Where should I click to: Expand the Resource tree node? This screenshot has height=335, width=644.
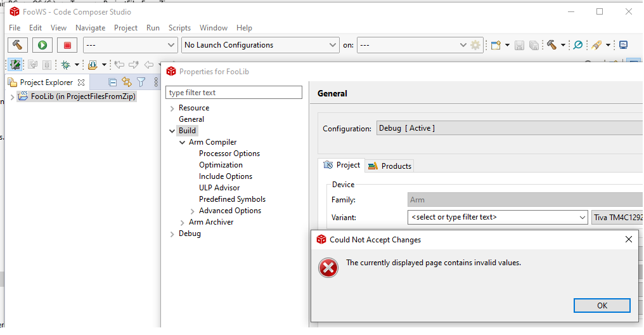[172, 108]
